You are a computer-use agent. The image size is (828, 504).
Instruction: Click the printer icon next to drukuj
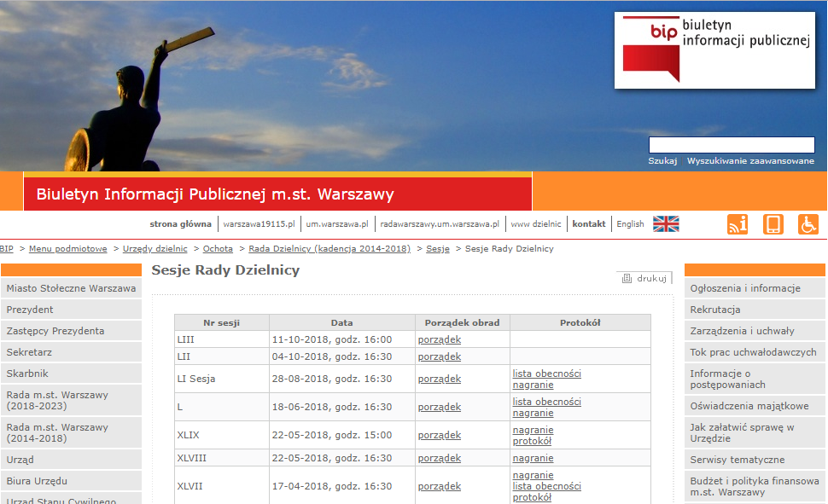627,278
